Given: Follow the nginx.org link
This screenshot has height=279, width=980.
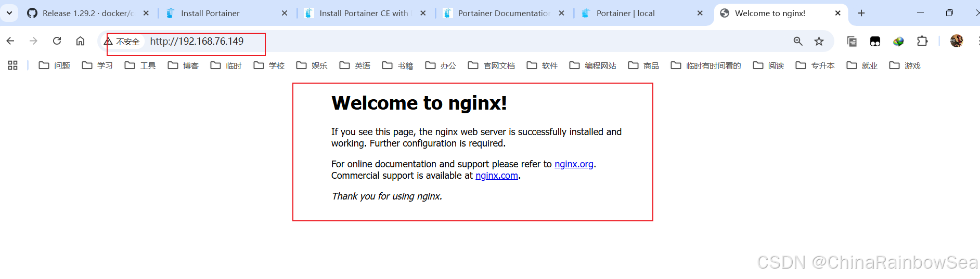Looking at the screenshot, I should coord(574,164).
